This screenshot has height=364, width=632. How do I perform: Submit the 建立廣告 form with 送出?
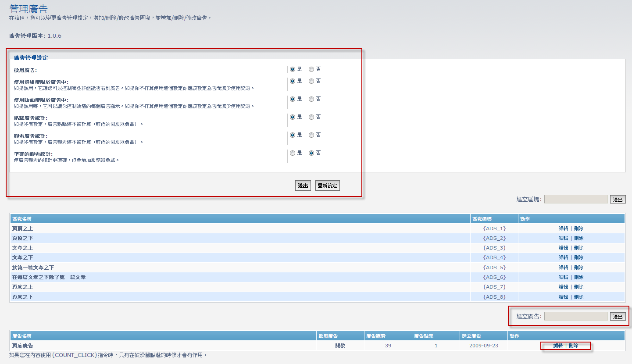(618, 317)
